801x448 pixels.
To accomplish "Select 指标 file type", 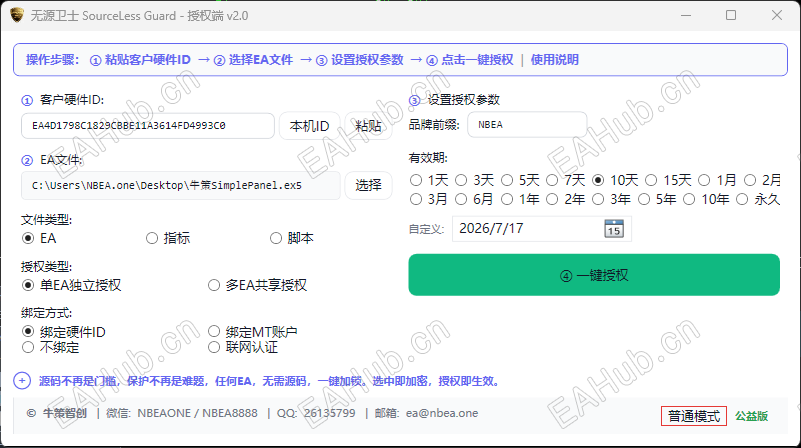I will (x=152, y=238).
